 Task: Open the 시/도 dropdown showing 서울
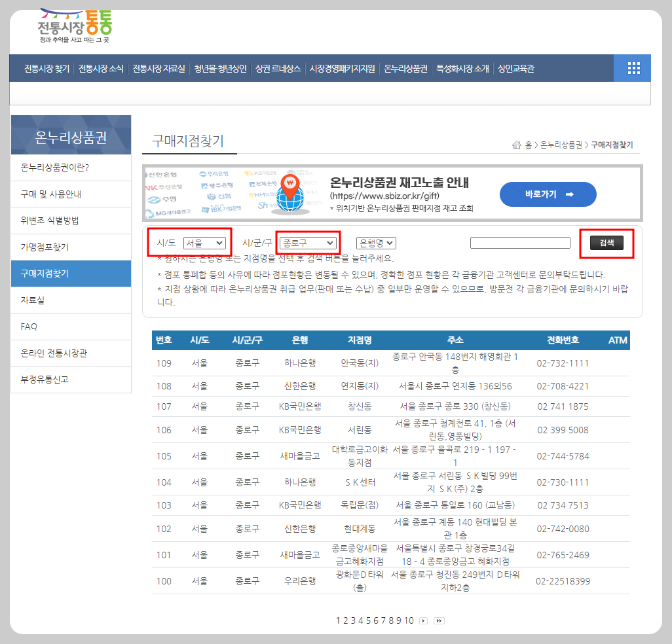tap(205, 242)
